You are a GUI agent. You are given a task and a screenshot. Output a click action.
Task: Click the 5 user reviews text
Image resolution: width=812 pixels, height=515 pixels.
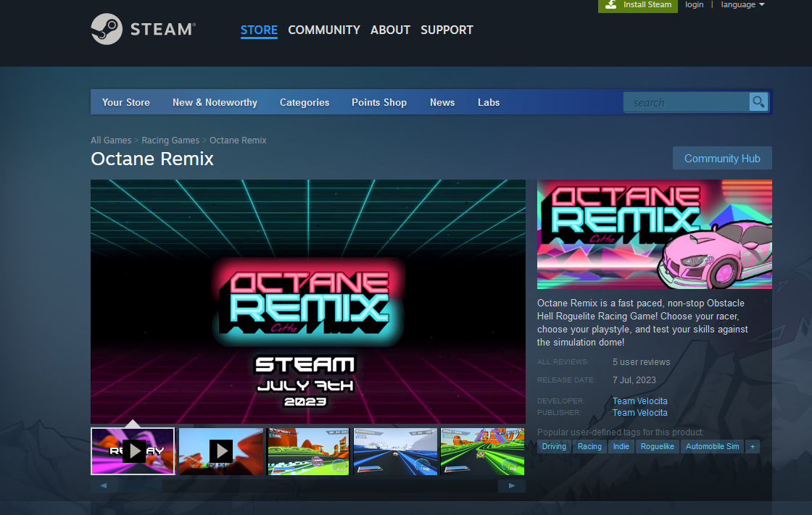(641, 362)
